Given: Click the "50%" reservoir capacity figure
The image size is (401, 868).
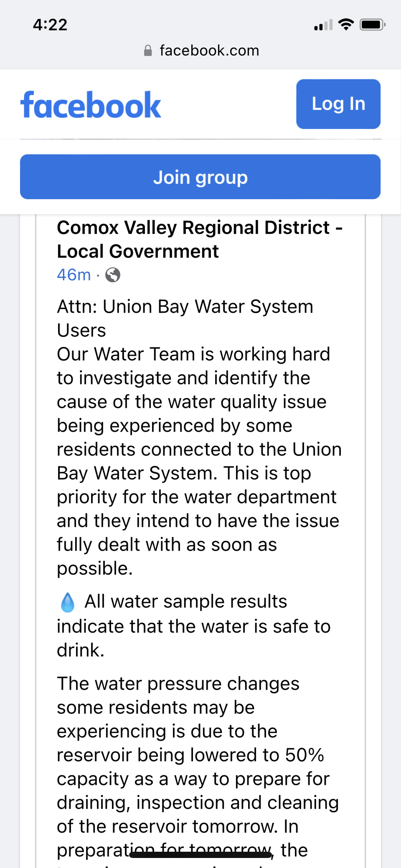Looking at the screenshot, I should [x=305, y=755].
